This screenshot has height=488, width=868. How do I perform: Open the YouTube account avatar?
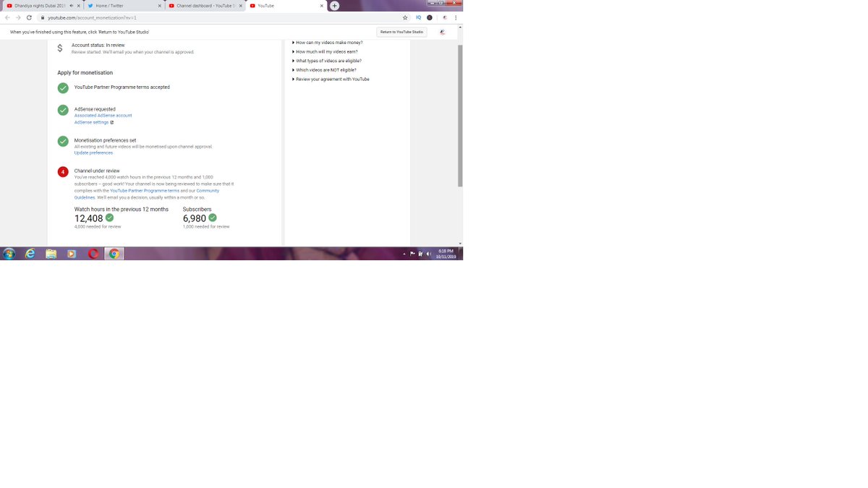(x=443, y=32)
